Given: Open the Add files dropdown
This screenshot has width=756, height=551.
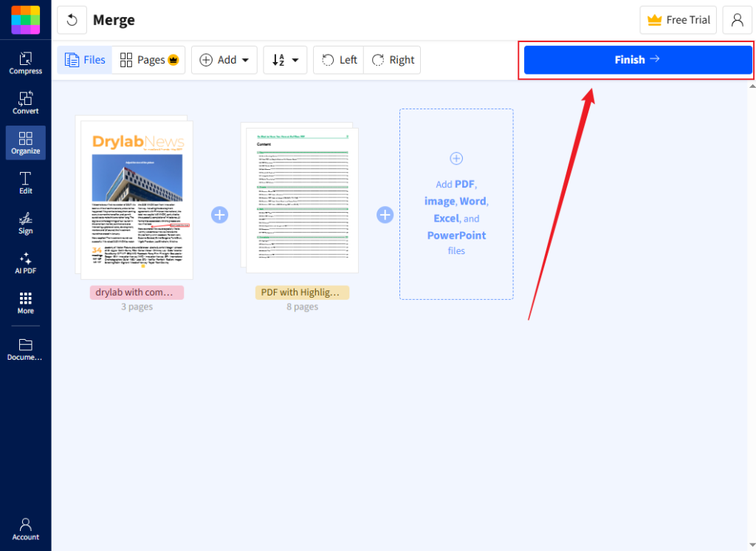Looking at the screenshot, I should 224,60.
